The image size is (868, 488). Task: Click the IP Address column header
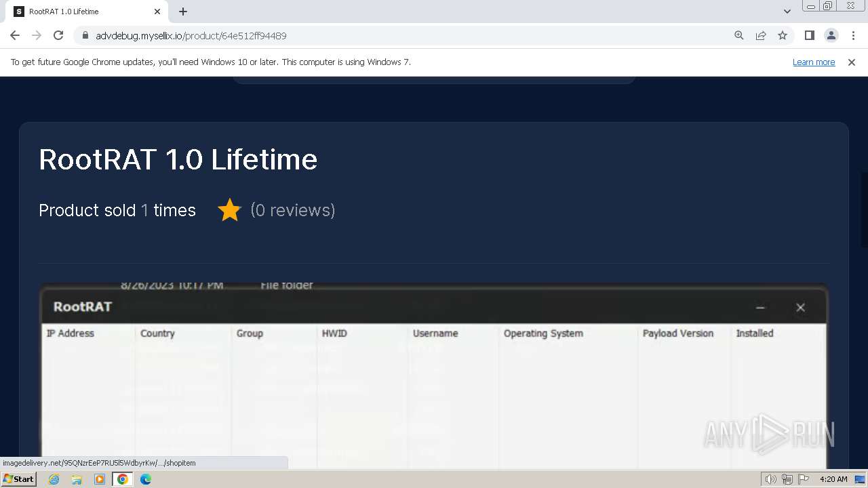71,333
